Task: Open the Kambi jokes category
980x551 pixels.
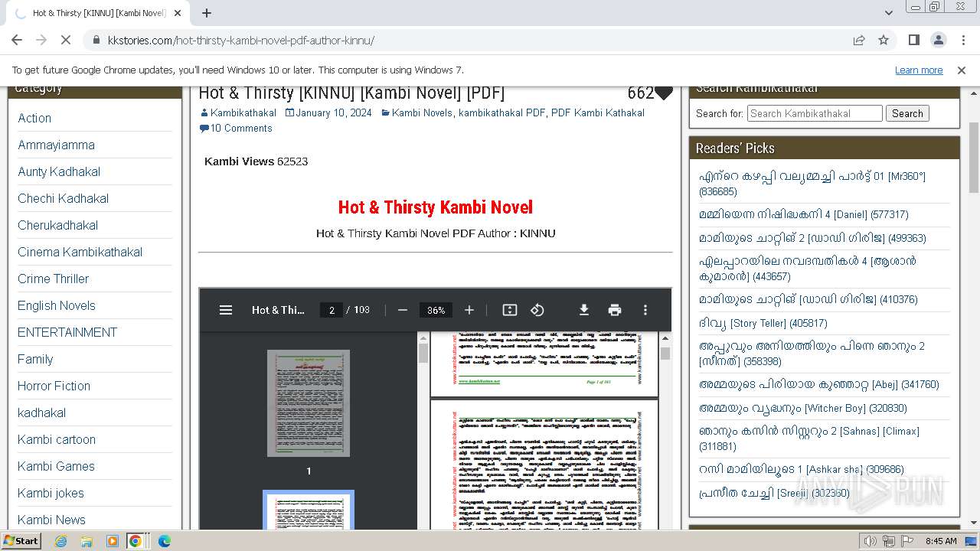Action: tap(51, 493)
